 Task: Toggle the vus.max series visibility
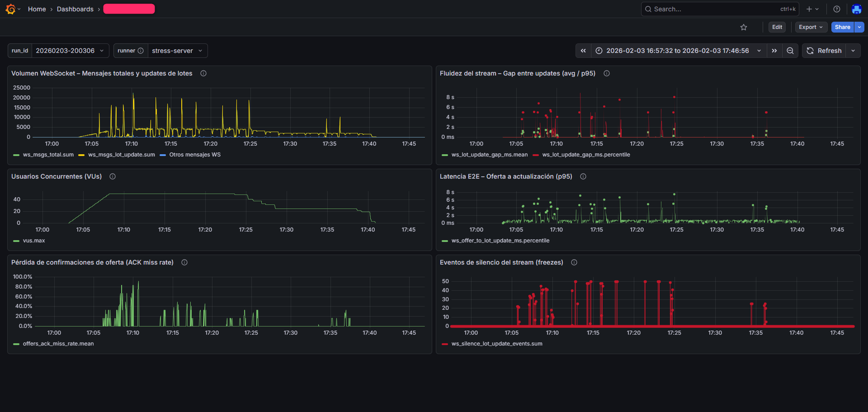click(34, 241)
